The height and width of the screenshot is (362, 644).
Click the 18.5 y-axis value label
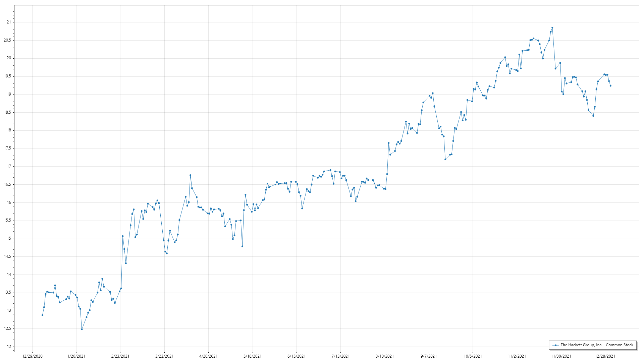coord(7,112)
